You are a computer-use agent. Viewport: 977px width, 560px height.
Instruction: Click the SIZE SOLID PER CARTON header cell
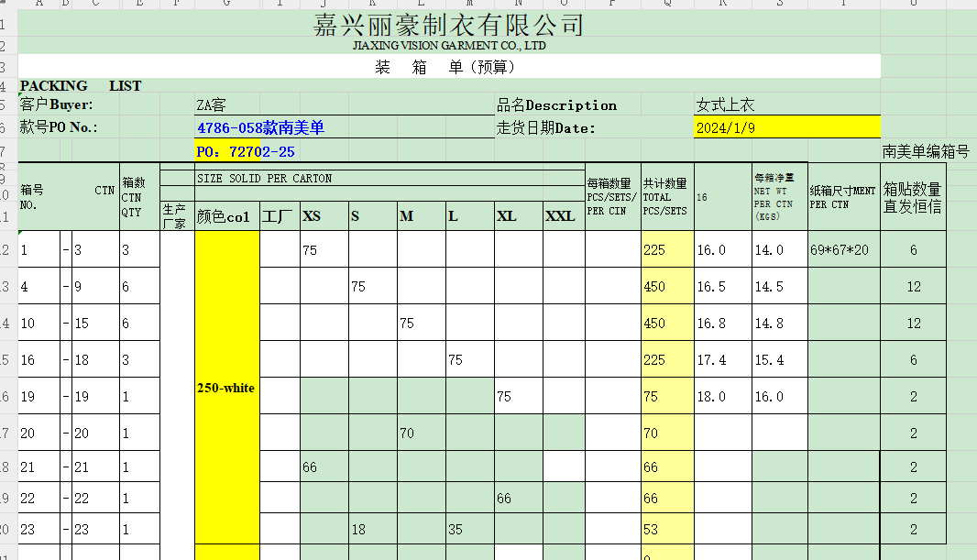[371, 178]
